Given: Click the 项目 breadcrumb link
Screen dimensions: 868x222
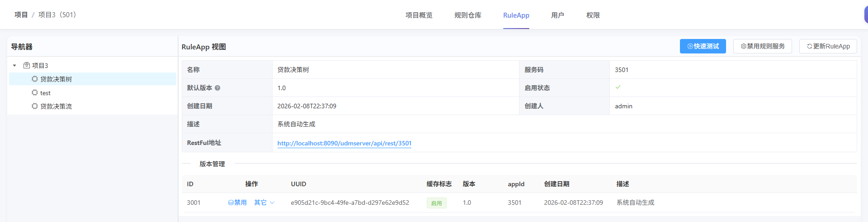Looking at the screenshot, I should point(21,14).
